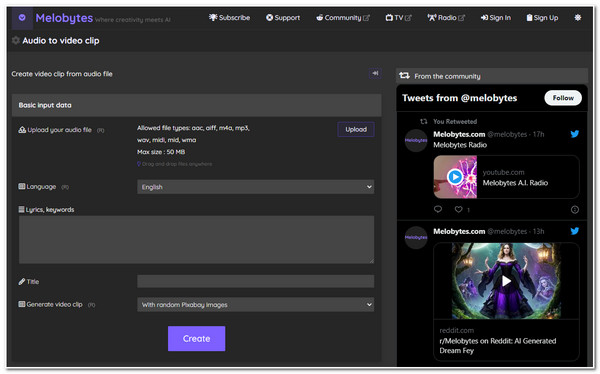Viewport: 600px width, 374px height.
Task: Click the Generate video clip label icon
Action: click(22, 304)
